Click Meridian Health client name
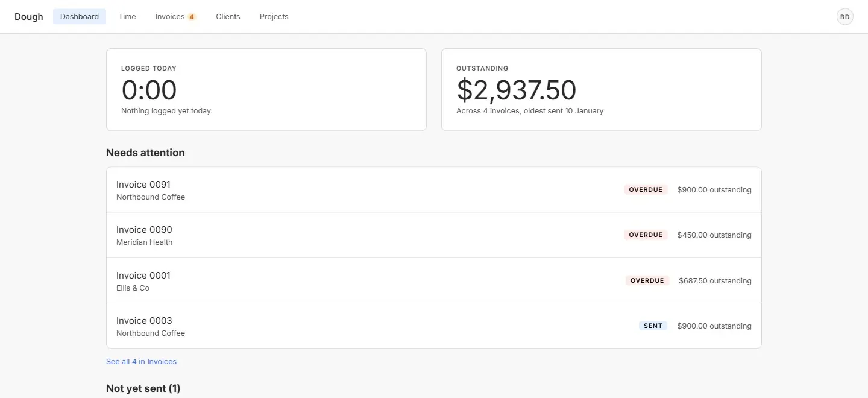The height and width of the screenshot is (398, 868). [x=145, y=242]
